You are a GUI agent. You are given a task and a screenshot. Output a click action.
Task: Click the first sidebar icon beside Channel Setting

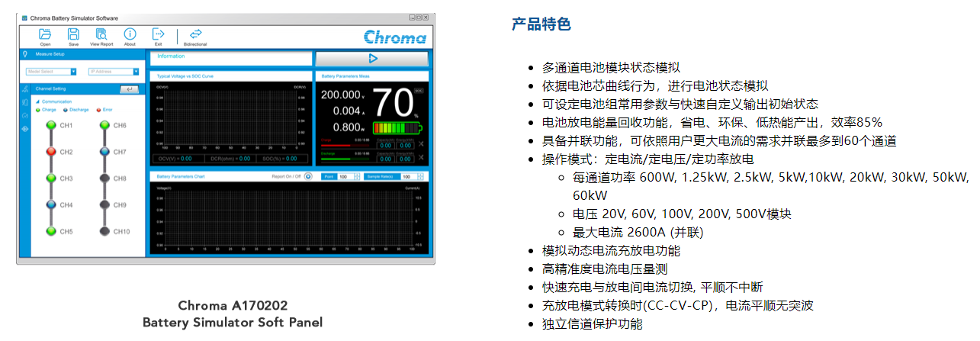pos(25,89)
